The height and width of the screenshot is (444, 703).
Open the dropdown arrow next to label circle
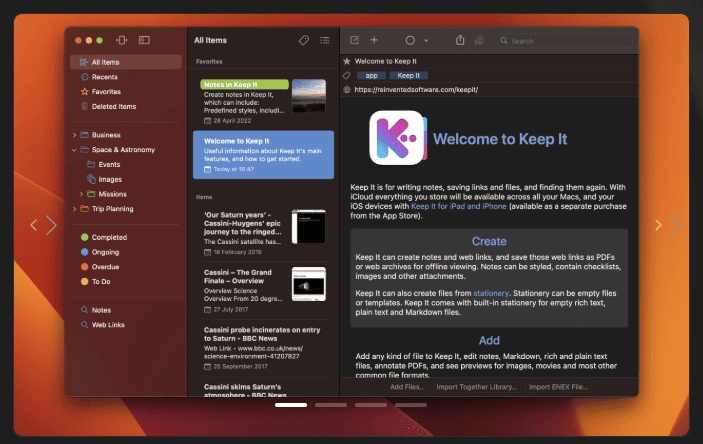pyautogui.click(x=426, y=40)
